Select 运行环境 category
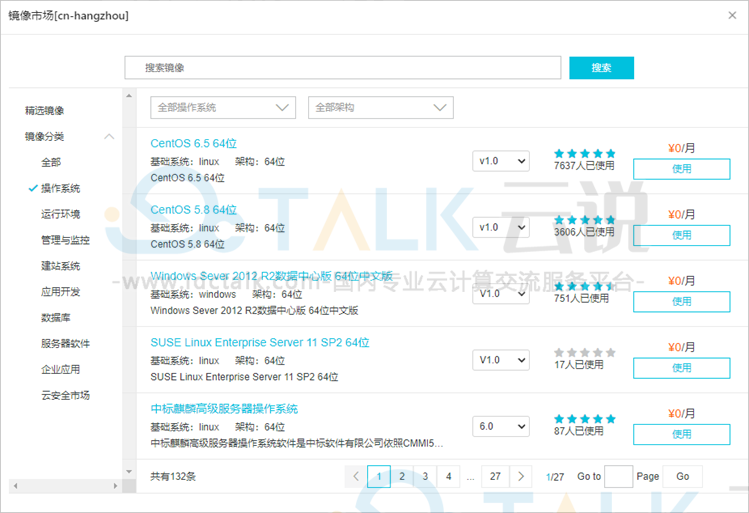This screenshot has width=749, height=513. [61, 214]
